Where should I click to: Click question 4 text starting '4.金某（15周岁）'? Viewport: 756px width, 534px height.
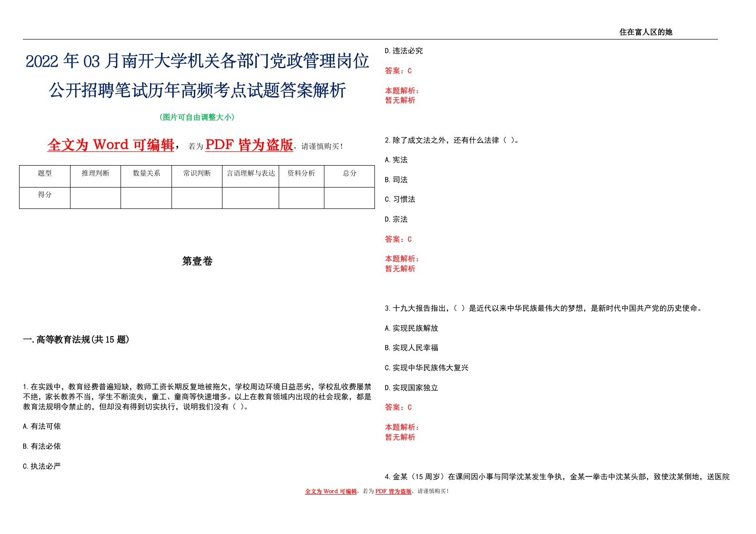click(557, 476)
